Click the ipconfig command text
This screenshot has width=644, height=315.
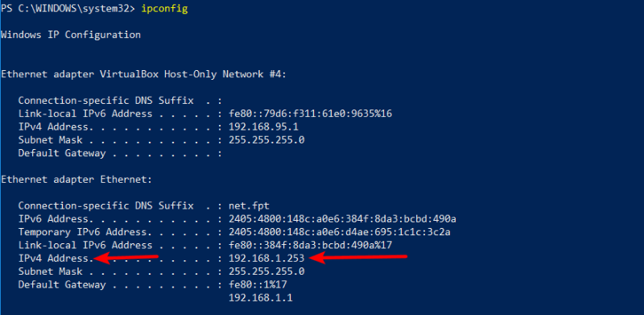pyautogui.click(x=164, y=9)
